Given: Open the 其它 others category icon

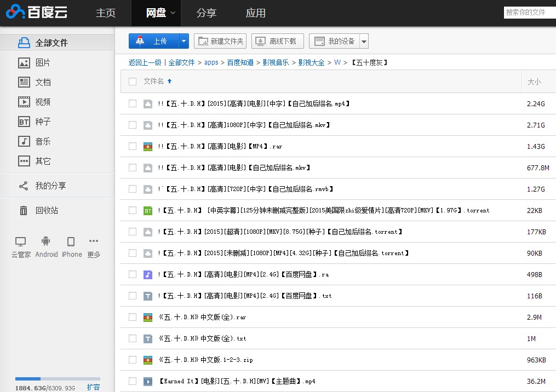Looking at the screenshot, I should [x=24, y=162].
